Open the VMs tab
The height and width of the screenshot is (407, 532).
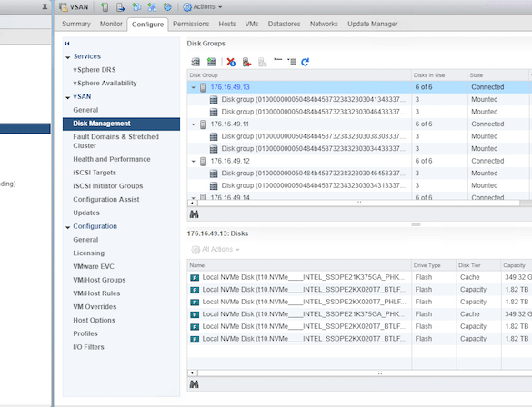(252, 24)
